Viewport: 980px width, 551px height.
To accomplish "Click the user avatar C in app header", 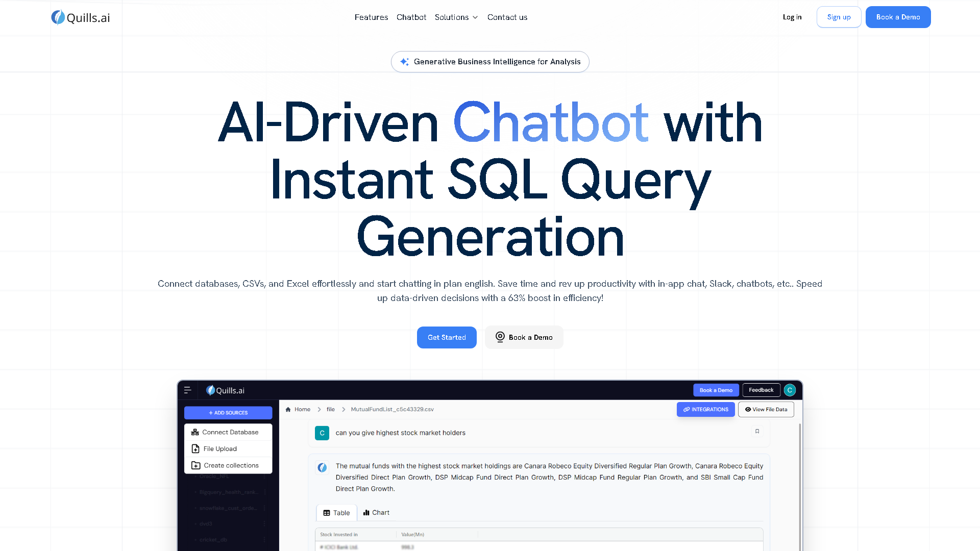I will [790, 390].
